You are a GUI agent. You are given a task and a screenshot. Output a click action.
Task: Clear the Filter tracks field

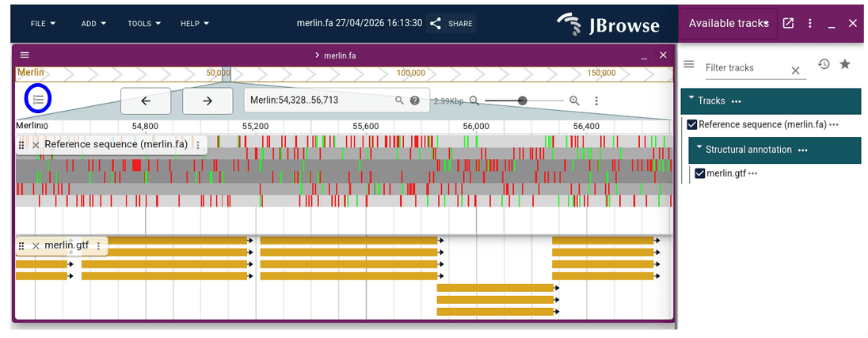(795, 70)
